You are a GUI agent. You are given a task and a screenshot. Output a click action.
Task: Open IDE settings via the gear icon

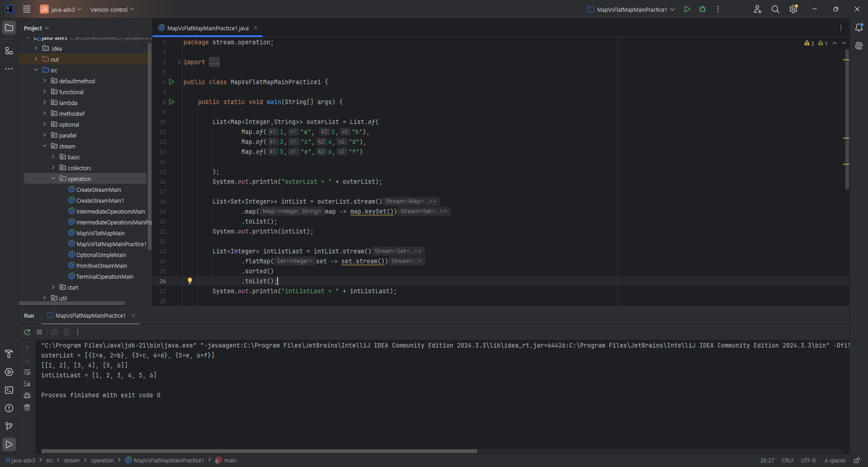pos(793,9)
